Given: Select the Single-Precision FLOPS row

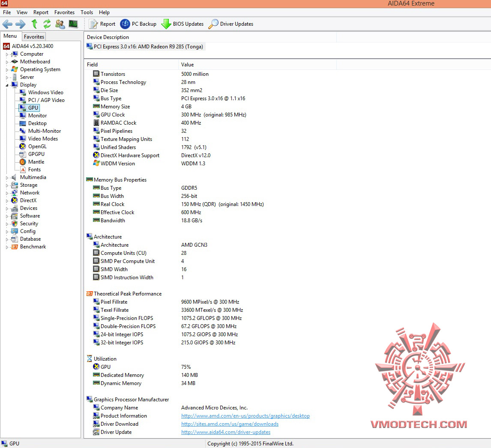Looking at the screenshot, I should pos(167,318).
